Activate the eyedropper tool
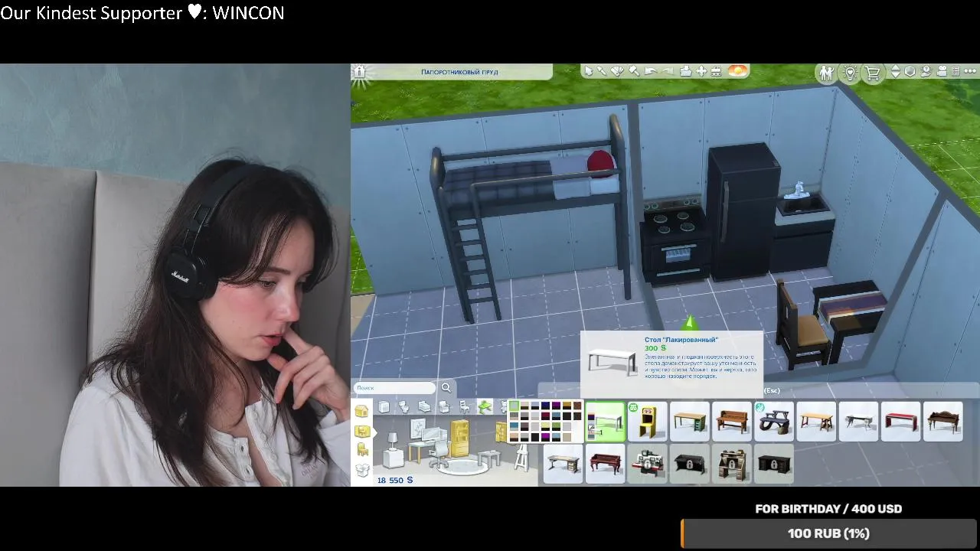The width and height of the screenshot is (980, 551). coord(602,71)
